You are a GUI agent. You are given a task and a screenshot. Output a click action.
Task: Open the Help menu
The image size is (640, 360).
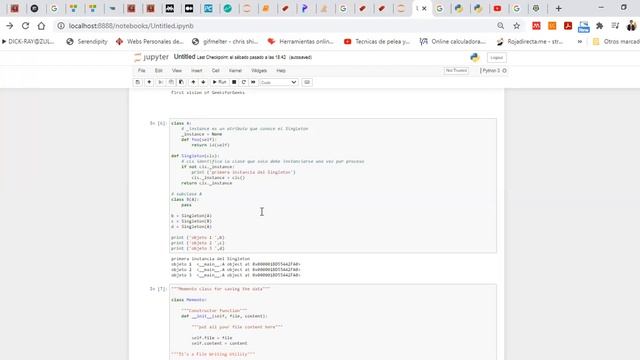coord(281,71)
